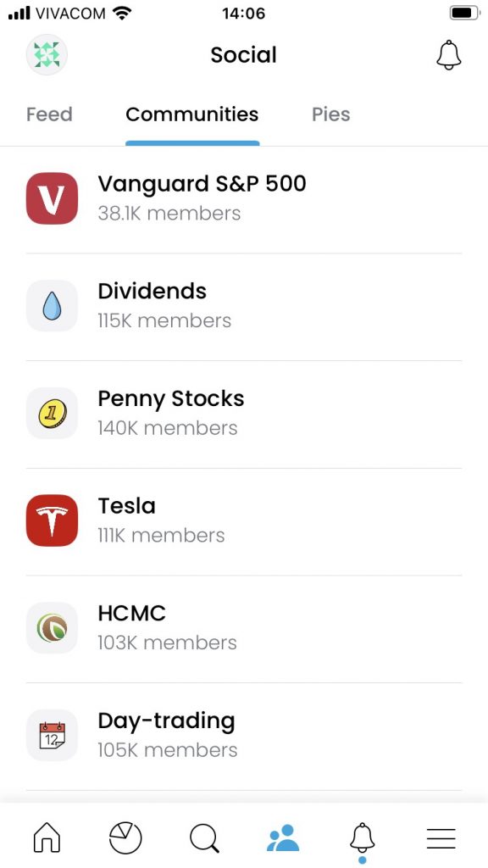Switch to the Feed tab

click(49, 114)
